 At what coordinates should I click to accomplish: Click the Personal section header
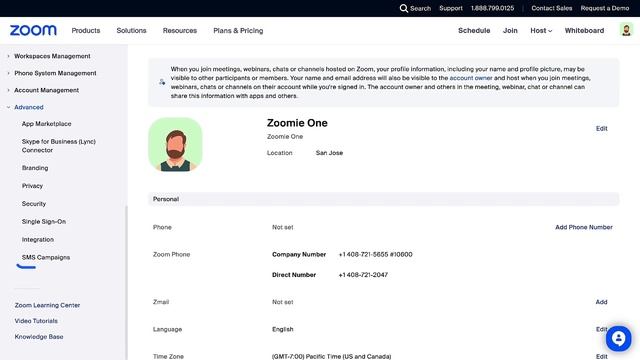[383, 199]
